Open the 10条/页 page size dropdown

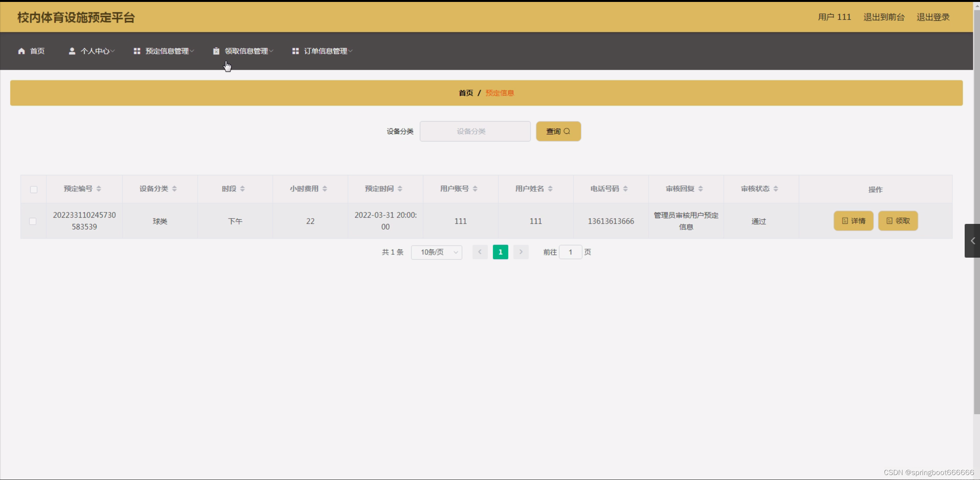point(436,252)
